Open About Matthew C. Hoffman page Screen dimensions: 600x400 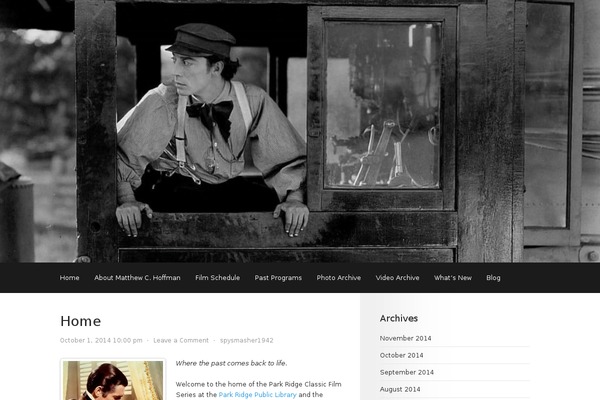pos(137,278)
